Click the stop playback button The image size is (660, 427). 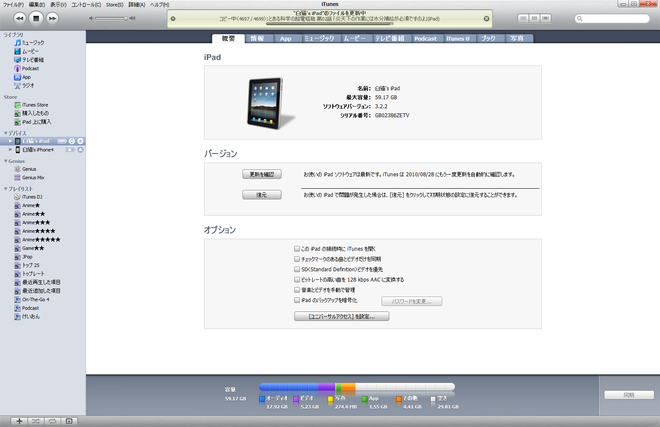tap(36, 18)
